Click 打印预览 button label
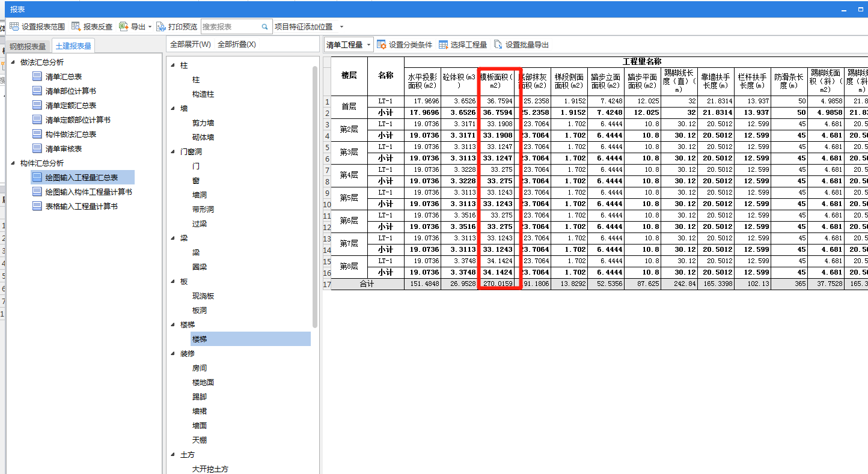This screenshot has width=868, height=474. point(183,26)
